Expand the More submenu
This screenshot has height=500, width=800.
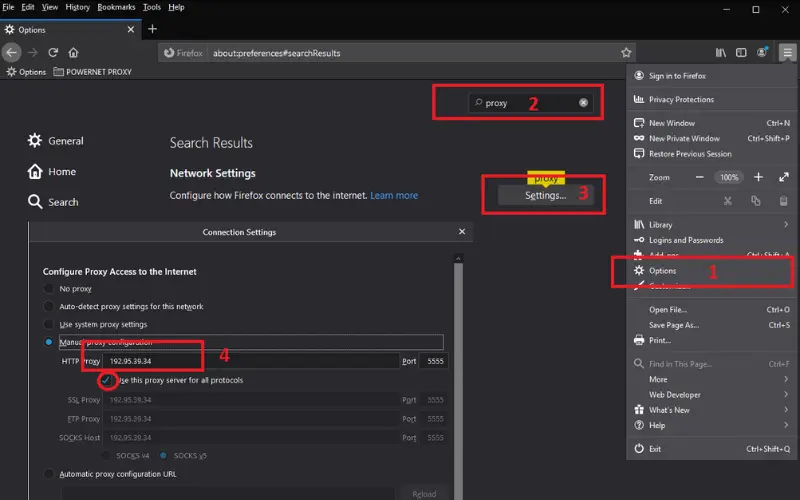[x=711, y=379]
